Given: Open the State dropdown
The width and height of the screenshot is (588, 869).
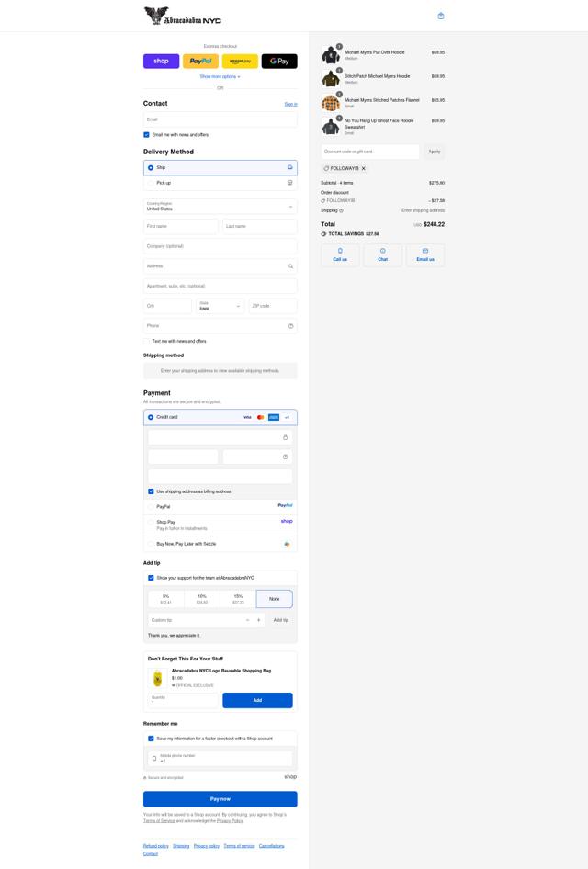Looking at the screenshot, I should pos(220,306).
